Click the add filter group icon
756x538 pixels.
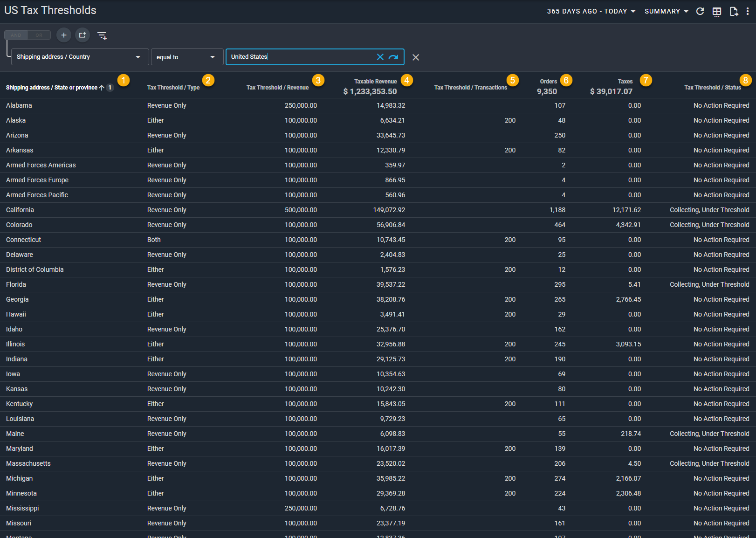point(82,35)
